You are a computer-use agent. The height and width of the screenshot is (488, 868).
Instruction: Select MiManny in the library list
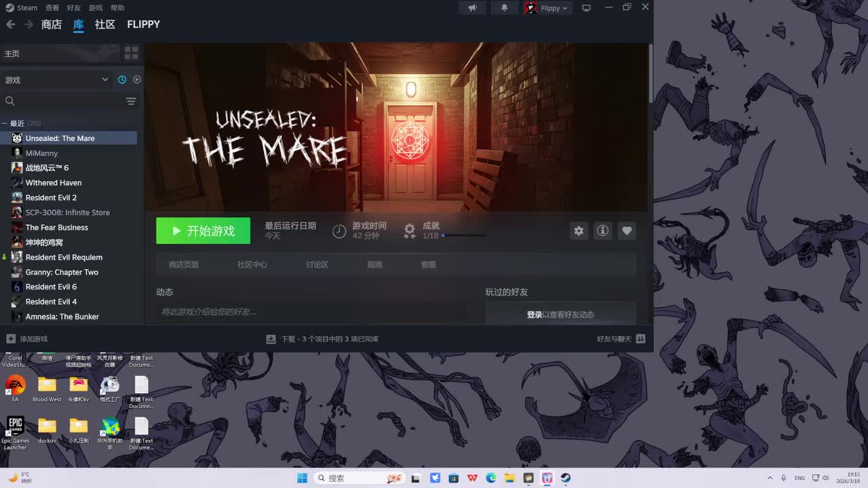pos(68,153)
